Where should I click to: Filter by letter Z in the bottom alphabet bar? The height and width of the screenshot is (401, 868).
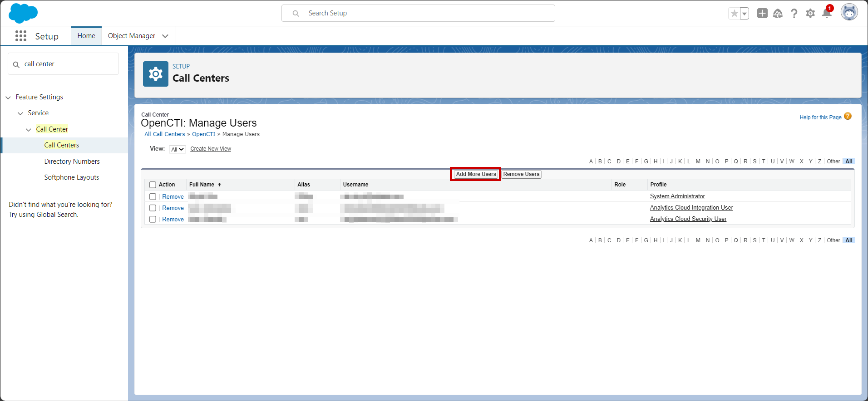819,240
